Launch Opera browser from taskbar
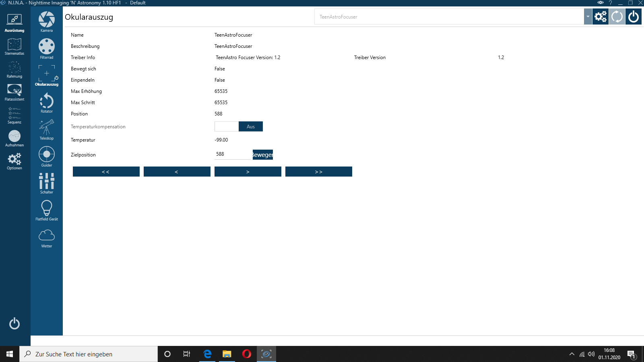 tap(247, 354)
